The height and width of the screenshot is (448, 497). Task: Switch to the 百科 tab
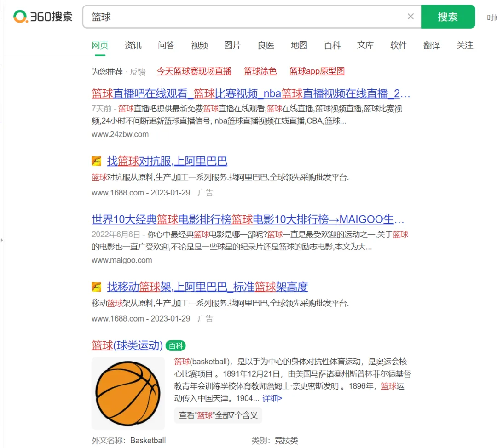point(332,46)
